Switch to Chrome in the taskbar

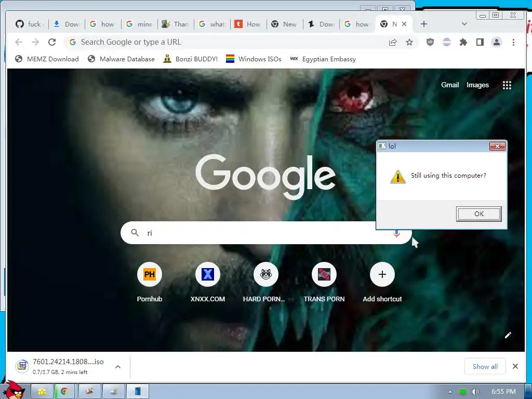click(x=64, y=392)
